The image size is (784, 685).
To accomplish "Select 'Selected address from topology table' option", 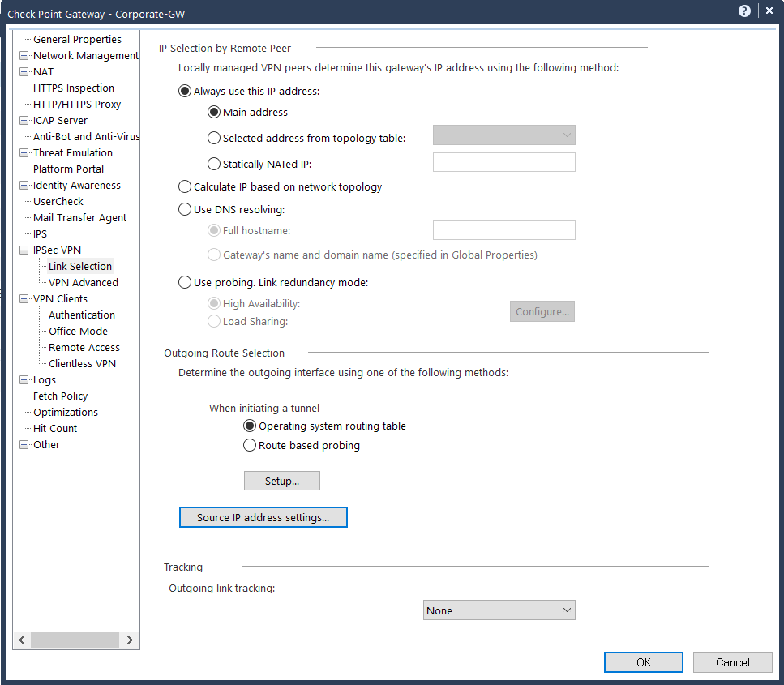I will 213,138.
